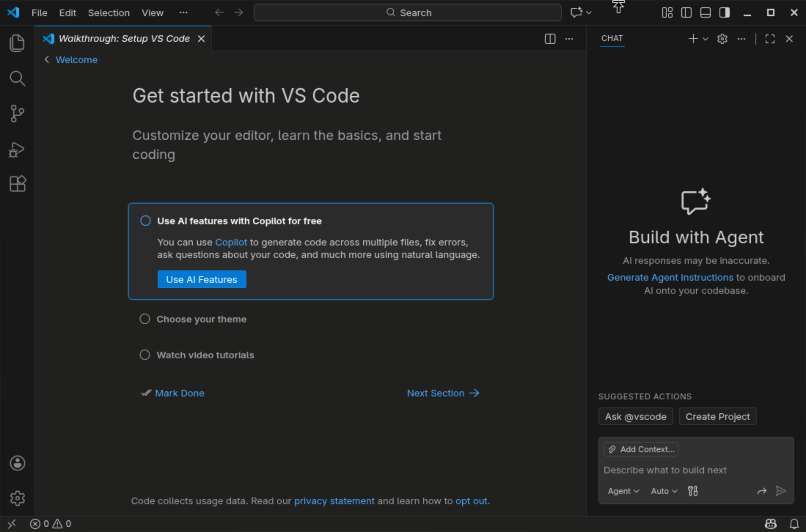This screenshot has width=806, height=532.
Task: Open the Extensions view
Action: click(x=17, y=184)
